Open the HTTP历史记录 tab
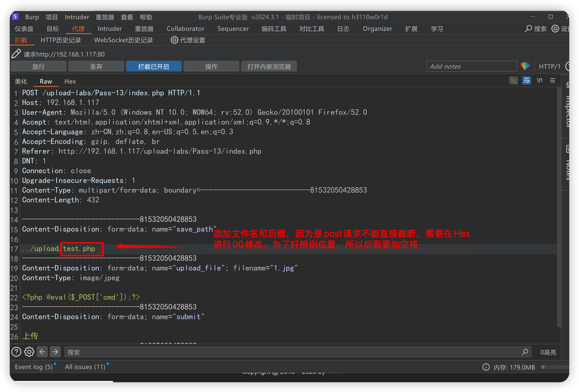 pyautogui.click(x=61, y=40)
